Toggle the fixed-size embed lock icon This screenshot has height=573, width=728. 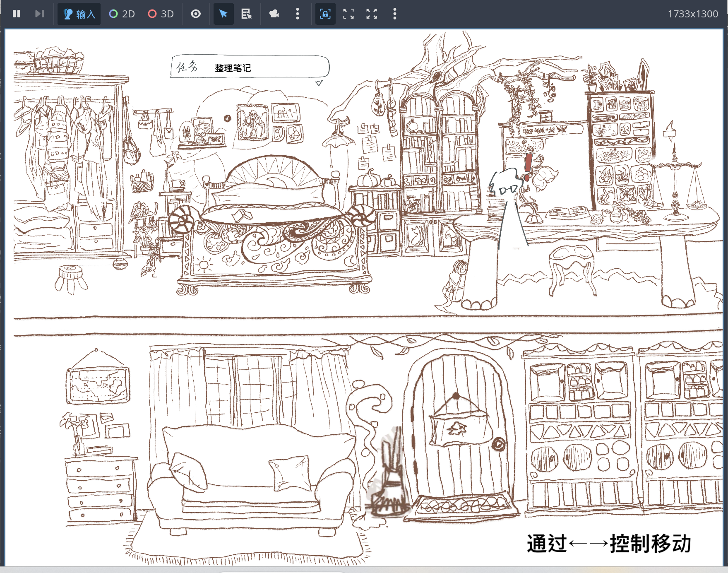pyautogui.click(x=325, y=14)
